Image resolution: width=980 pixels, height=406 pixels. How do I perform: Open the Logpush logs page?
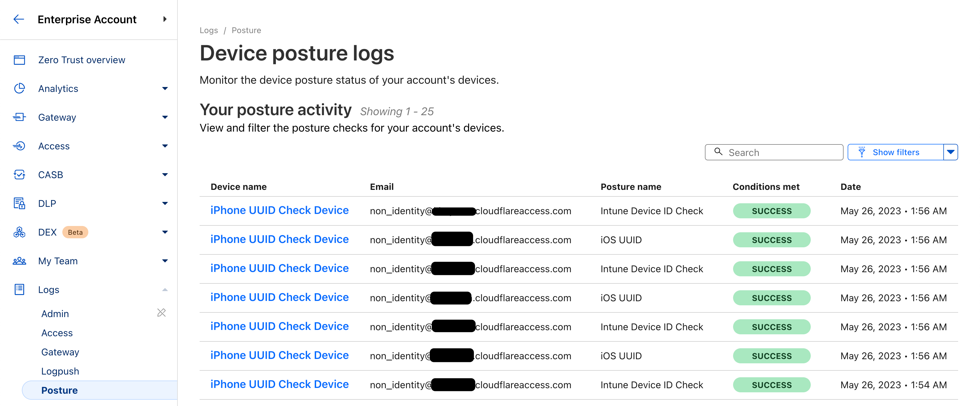click(60, 371)
